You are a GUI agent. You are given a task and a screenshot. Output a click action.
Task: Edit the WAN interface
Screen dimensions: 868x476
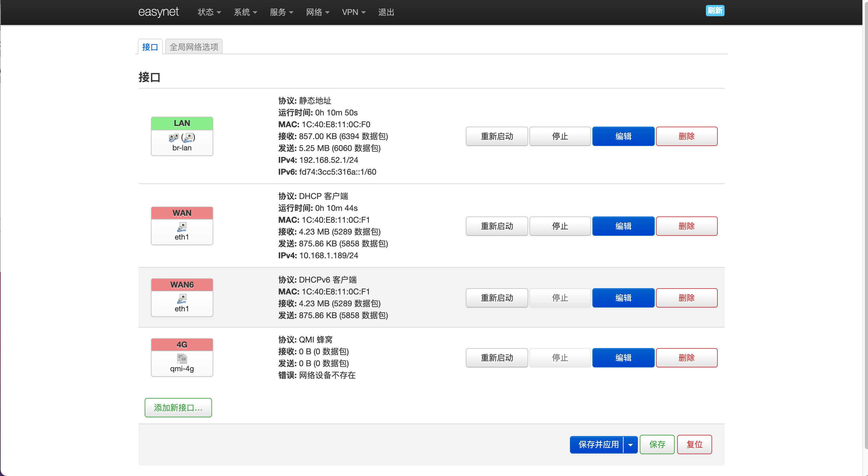pyautogui.click(x=623, y=226)
